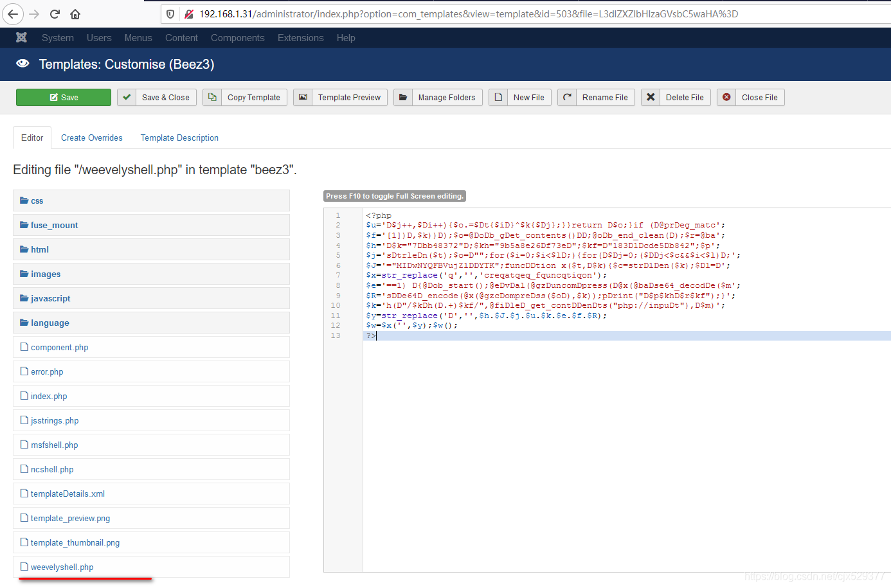
Task: Click the Close File red circle icon
Action: coord(726,97)
